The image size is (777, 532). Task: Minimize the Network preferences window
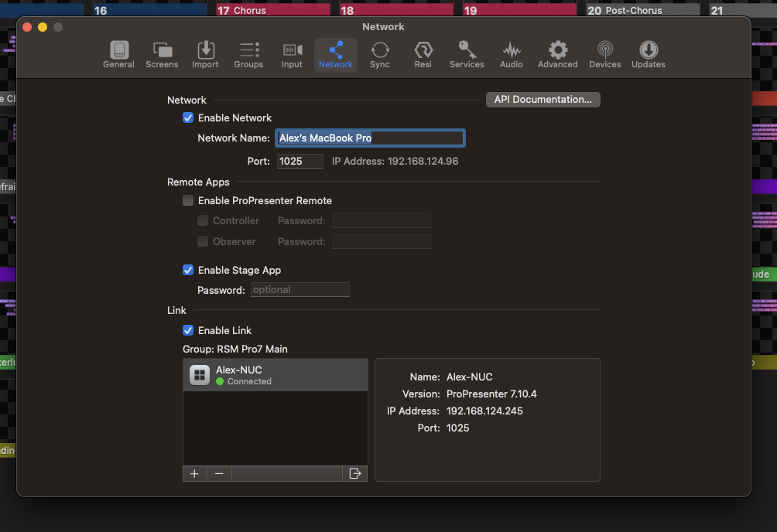point(43,27)
